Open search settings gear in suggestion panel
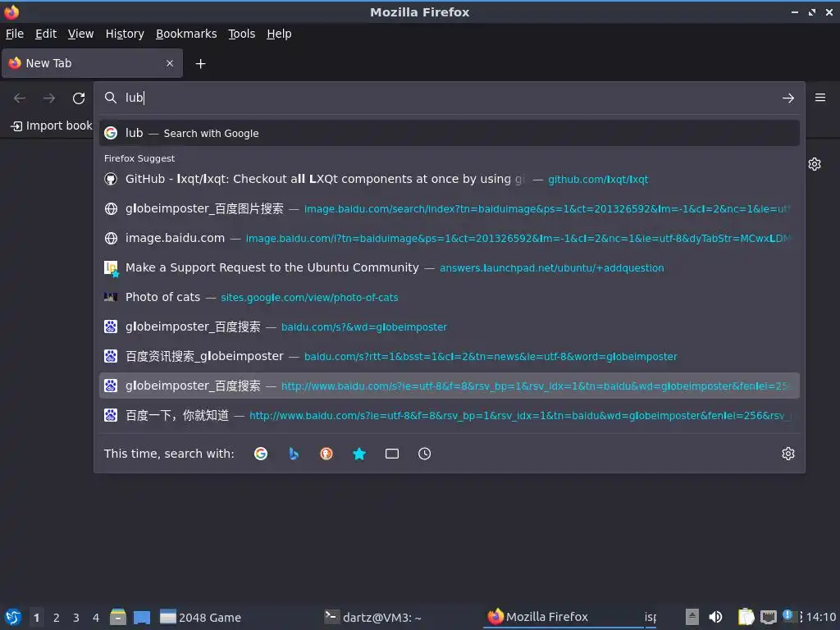 pyautogui.click(x=788, y=454)
